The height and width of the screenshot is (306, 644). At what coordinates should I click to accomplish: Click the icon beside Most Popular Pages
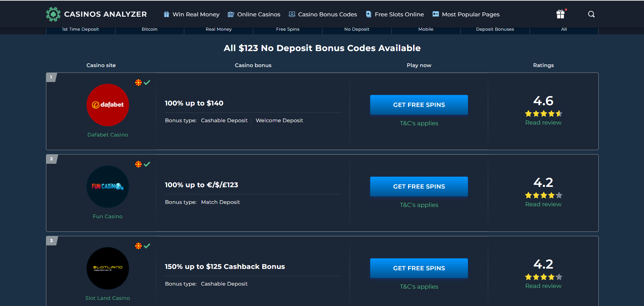pyautogui.click(x=436, y=14)
